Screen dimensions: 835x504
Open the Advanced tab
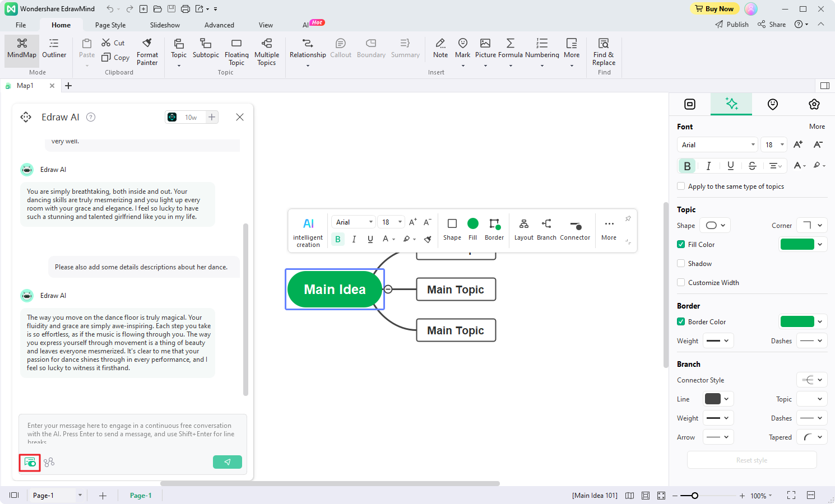point(219,25)
